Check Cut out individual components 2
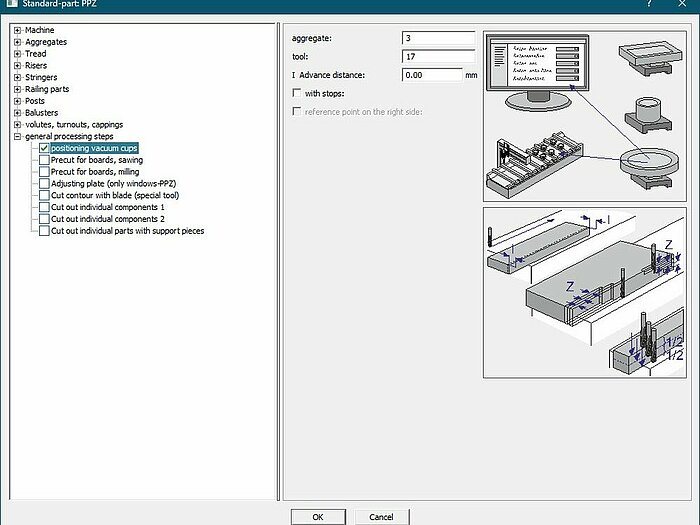Viewport: 700px width, 525px height. [44, 219]
